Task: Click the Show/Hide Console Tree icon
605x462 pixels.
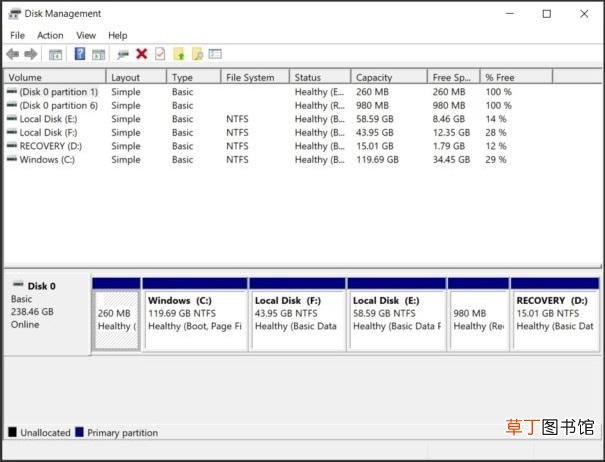Action: click(x=56, y=54)
